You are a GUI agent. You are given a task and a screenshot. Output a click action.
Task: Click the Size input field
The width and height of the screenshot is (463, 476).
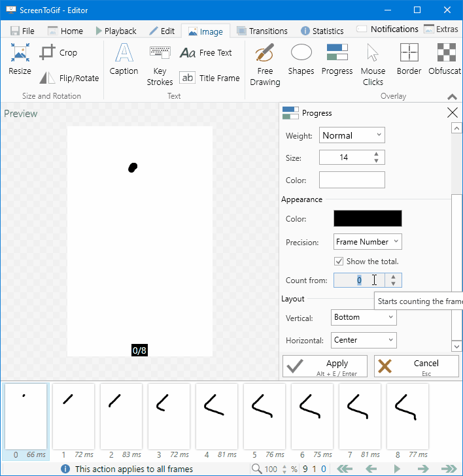pos(345,157)
